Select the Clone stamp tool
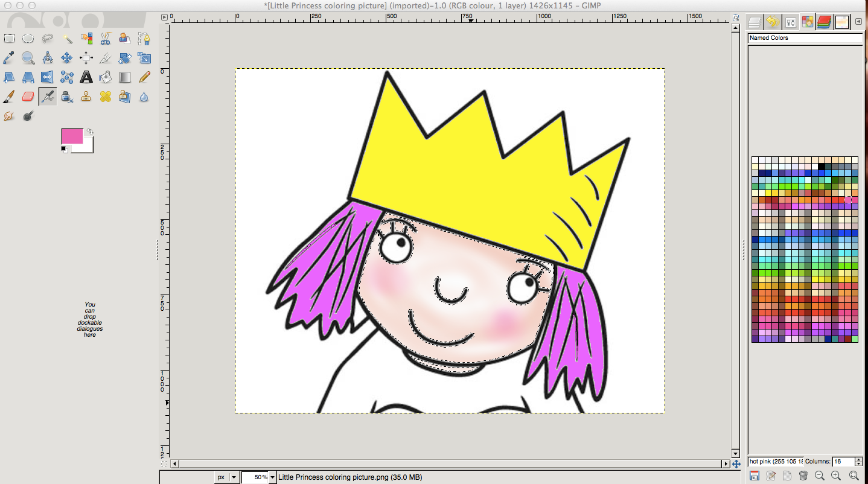Image resolution: width=868 pixels, height=484 pixels. click(86, 97)
